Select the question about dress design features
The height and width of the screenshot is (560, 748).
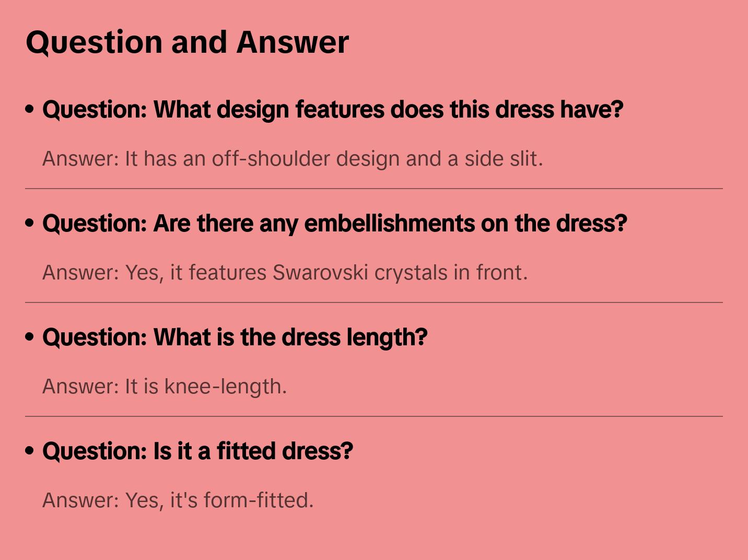click(333, 109)
